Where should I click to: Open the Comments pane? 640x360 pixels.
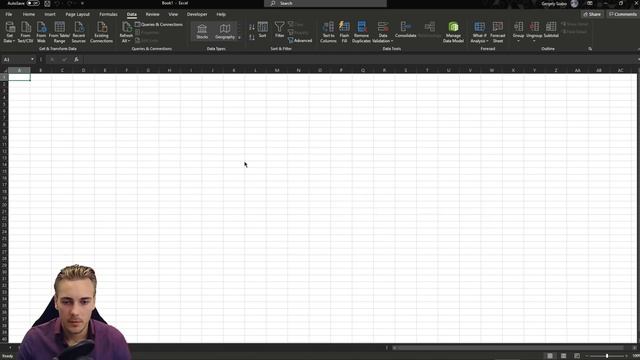[x=622, y=14]
